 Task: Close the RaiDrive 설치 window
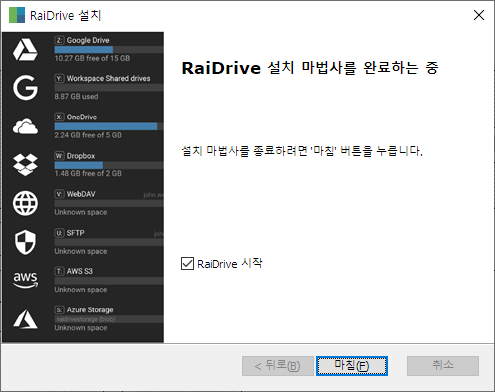pyautogui.click(x=479, y=15)
